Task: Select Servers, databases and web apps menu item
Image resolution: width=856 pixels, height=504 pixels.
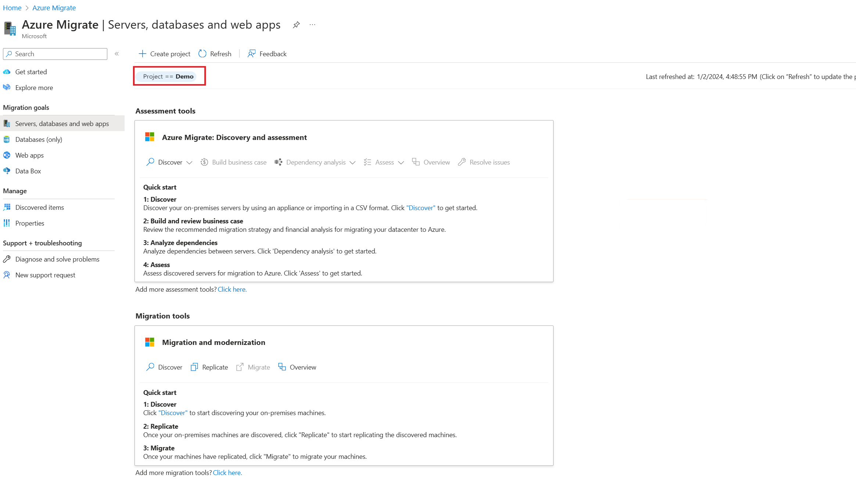Action: [62, 123]
